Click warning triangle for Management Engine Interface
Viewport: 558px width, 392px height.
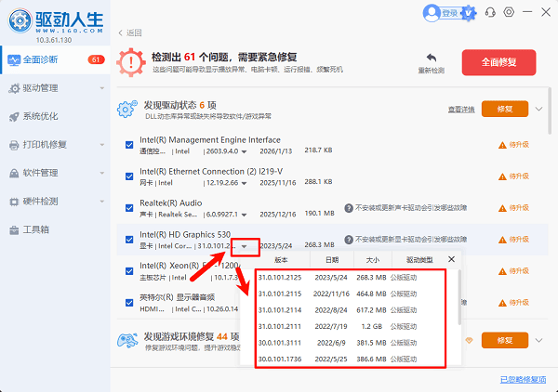502,145
